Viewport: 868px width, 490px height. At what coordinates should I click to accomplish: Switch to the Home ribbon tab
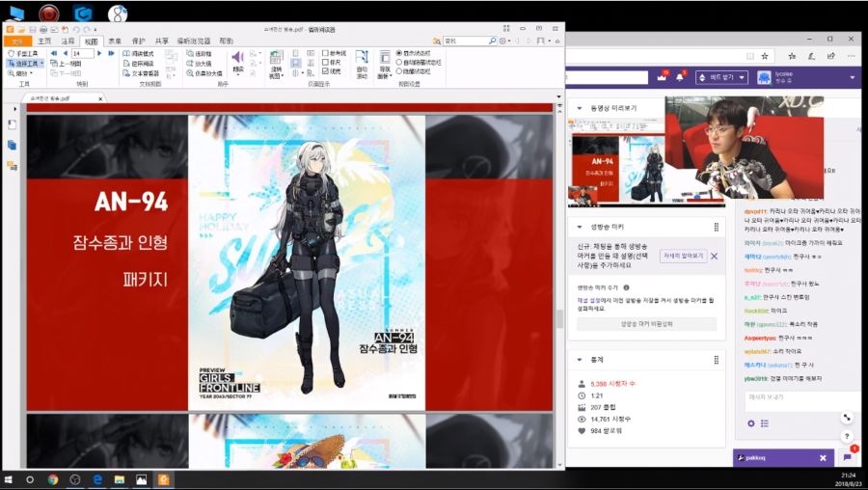tap(44, 41)
